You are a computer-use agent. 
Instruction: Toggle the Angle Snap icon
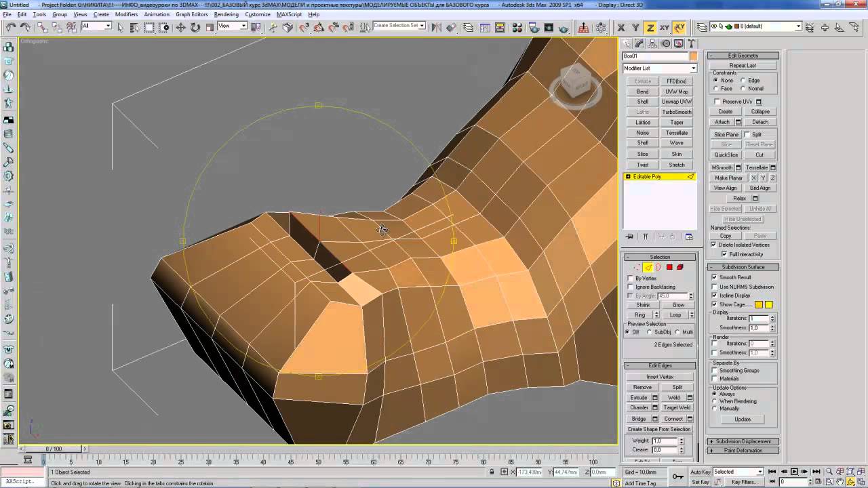tap(319, 27)
